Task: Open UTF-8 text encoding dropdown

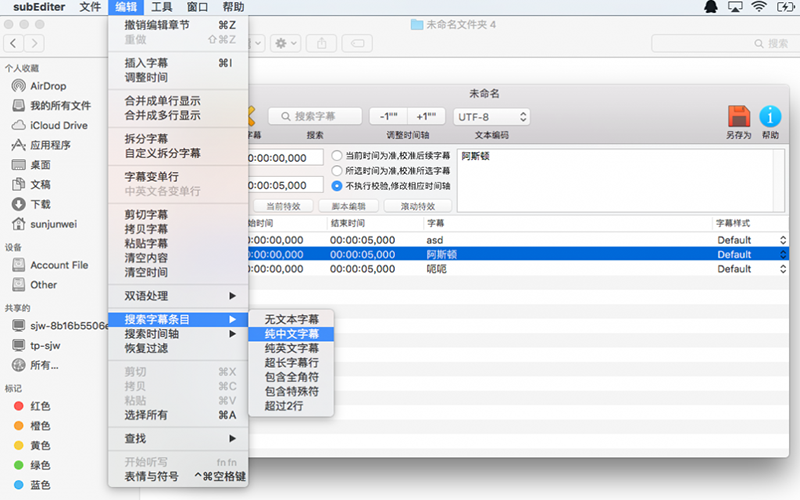Action: tap(492, 117)
